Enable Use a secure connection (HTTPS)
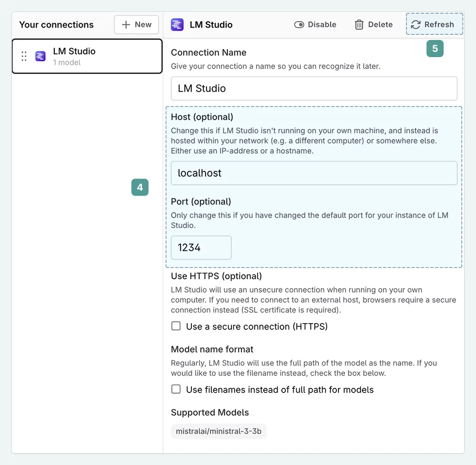Screen dimensions: 476x465 tap(176, 326)
